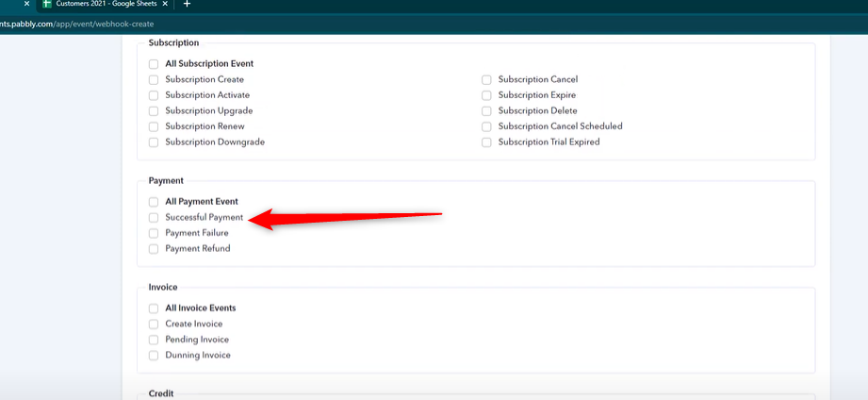Click the Subscription section heading
Image resolution: width=868 pixels, height=400 pixels.
click(173, 42)
